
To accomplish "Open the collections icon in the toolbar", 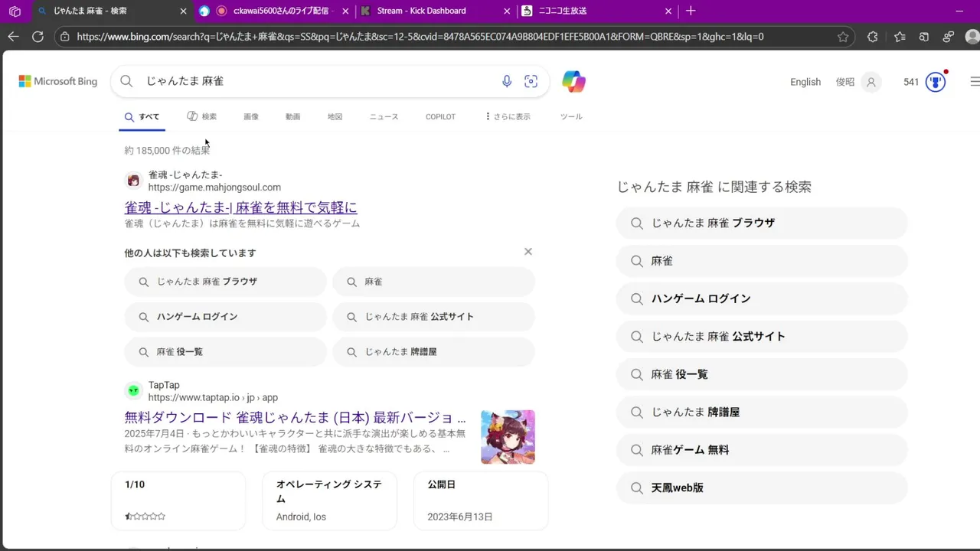I will 924,37.
